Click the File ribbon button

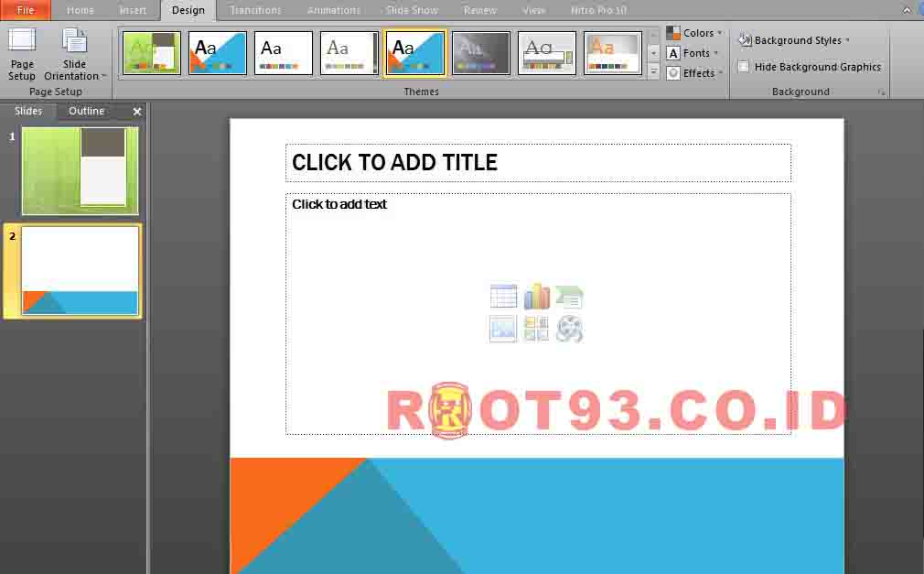point(25,10)
